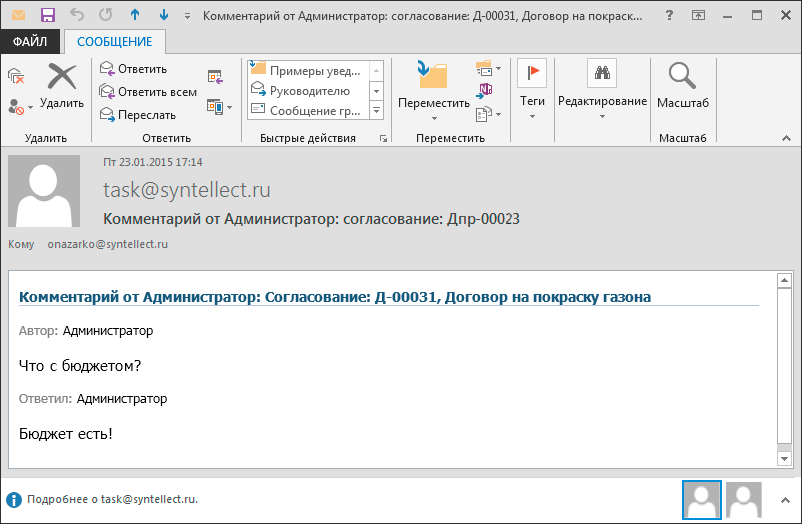Go to previous item with up arrow

[135, 15]
